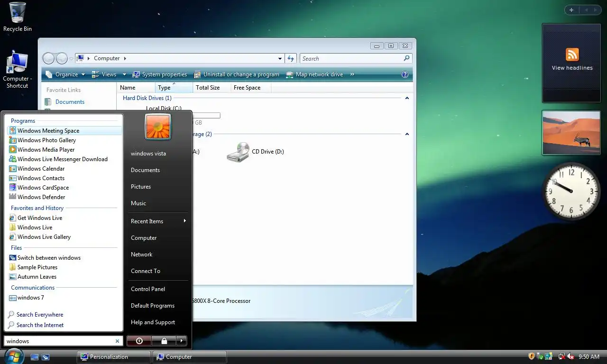Launch Windows CardSpace
The width and height of the screenshot is (607, 364).
tap(65, 188)
